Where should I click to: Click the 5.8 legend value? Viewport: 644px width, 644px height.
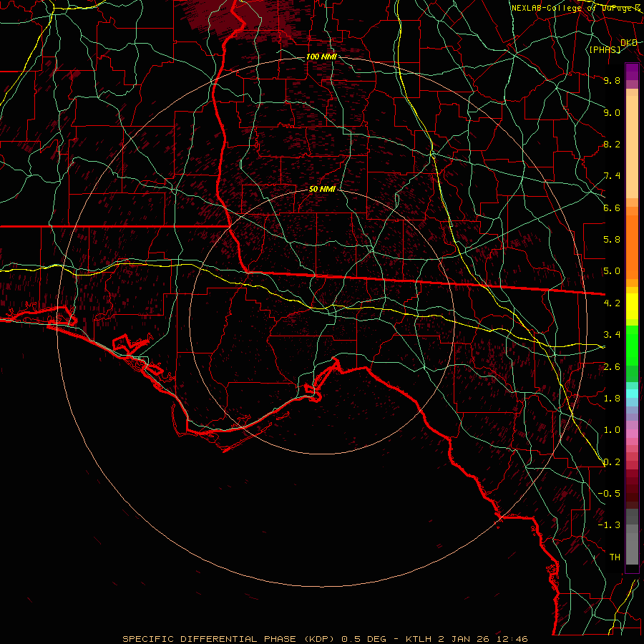[612, 240]
